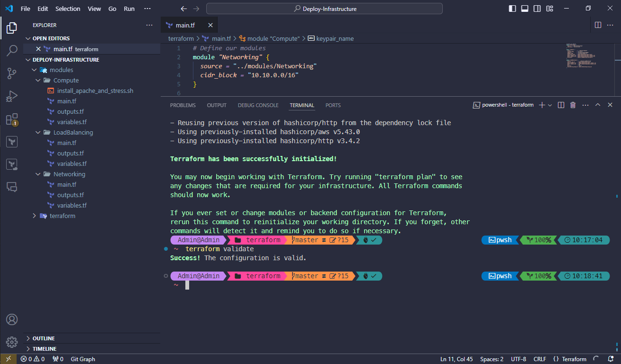Image resolution: width=621 pixels, height=364 pixels.
Task: Open the Terraform Cloud activity bar view
Action: 12,164
